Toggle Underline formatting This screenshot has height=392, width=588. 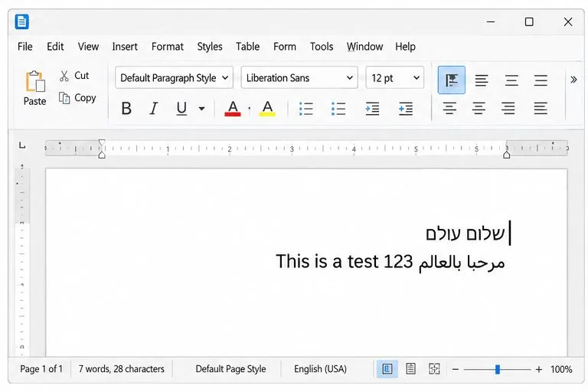coord(181,109)
